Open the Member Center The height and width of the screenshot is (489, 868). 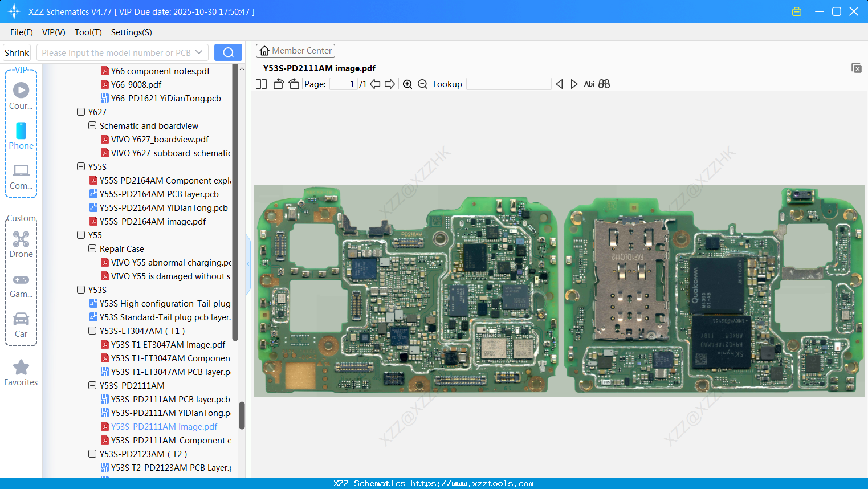[x=295, y=51]
